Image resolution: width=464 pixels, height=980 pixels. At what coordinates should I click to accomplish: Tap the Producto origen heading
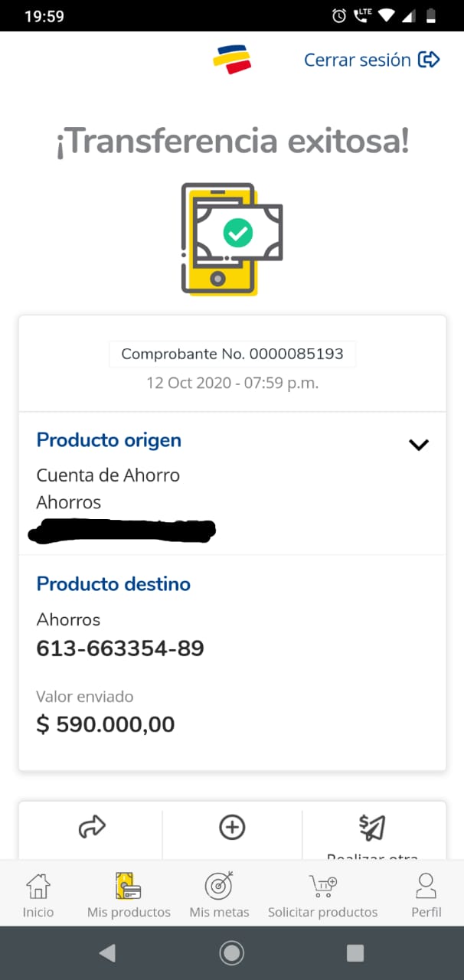click(x=109, y=440)
